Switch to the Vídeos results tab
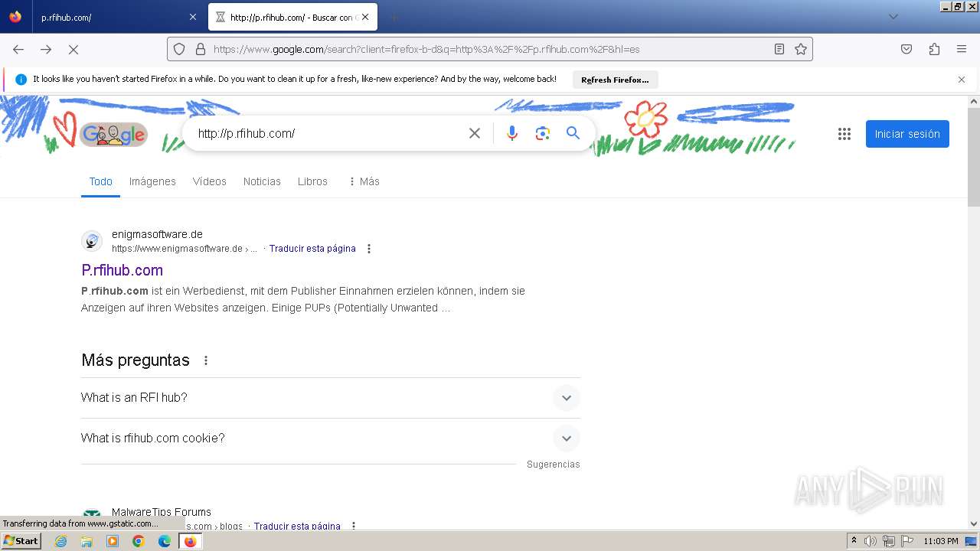This screenshot has height=551, width=980. (210, 181)
